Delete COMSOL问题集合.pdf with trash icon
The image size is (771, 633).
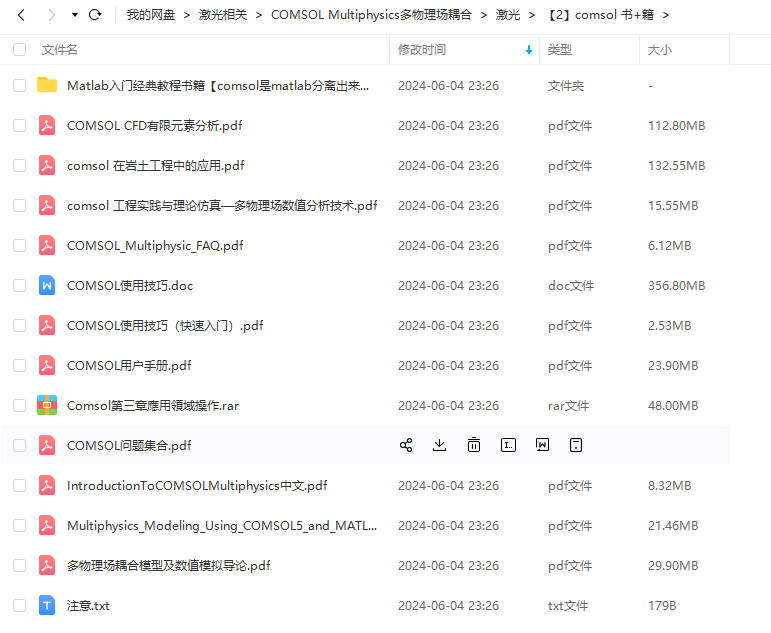coord(474,445)
